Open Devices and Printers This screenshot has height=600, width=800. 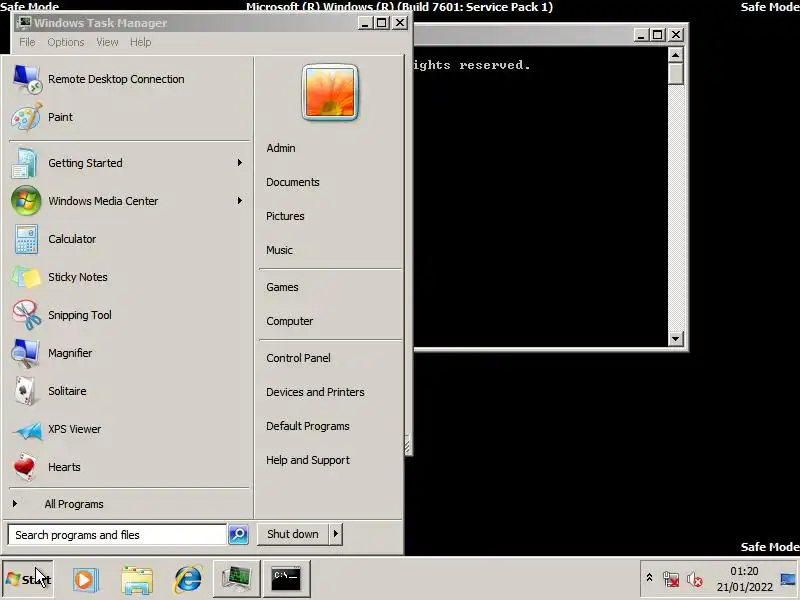point(315,392)
